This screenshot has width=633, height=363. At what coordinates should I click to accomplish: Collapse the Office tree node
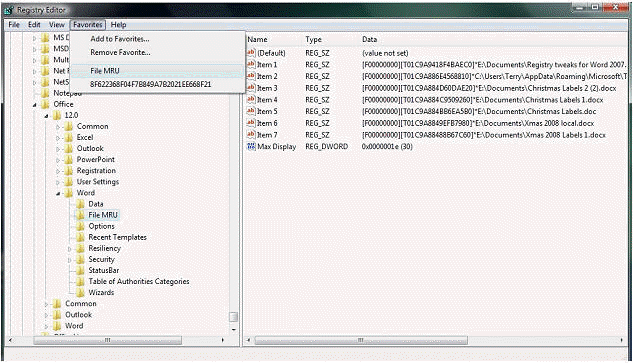[35, 105]
